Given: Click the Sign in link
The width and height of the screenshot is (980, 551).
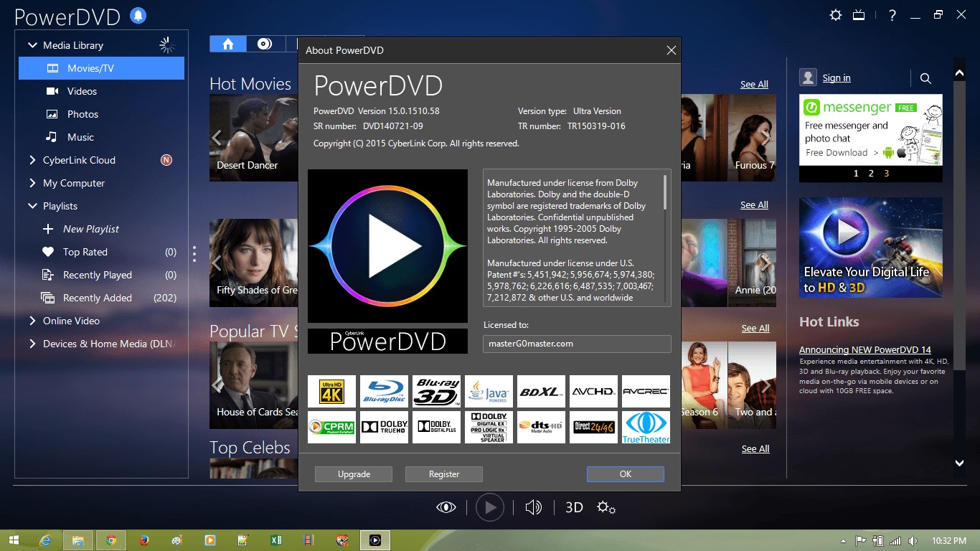Looking at the screenshot, I should (x=837, y=78).
